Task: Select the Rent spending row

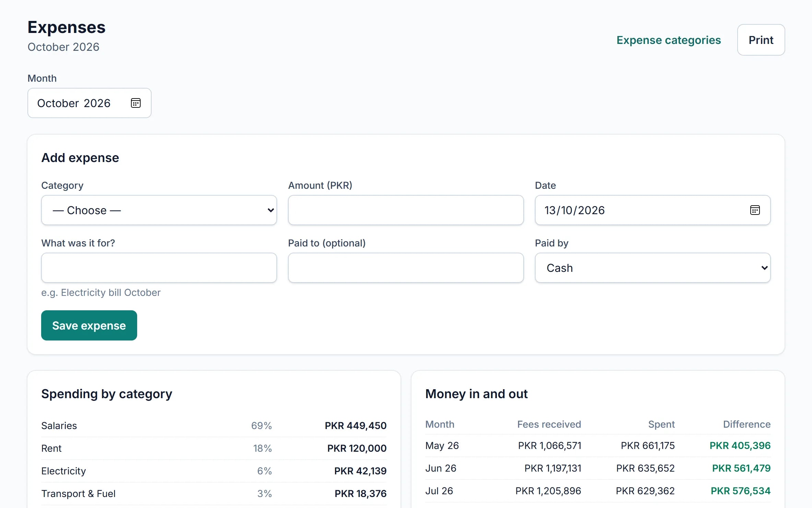Action: 214,448
